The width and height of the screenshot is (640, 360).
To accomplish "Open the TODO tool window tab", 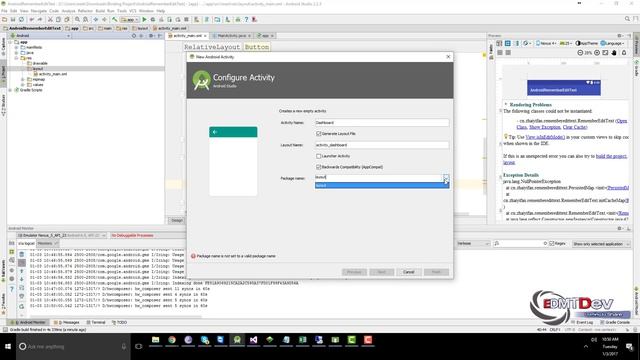I will pos(120,322).
